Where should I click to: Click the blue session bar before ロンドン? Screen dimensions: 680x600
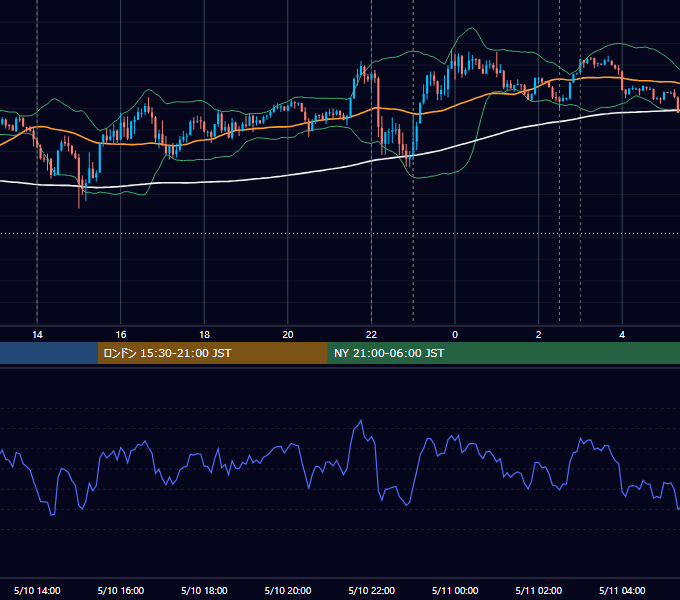point(49,353)
